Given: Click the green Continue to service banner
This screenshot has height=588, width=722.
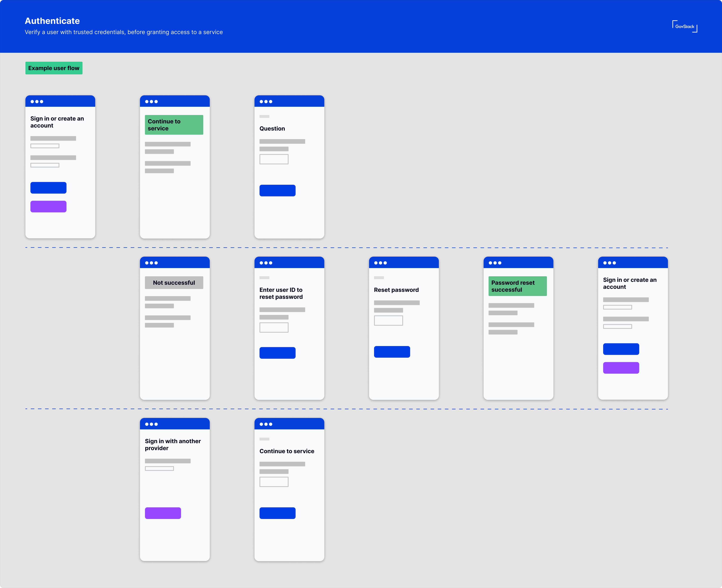Looking at the screenshot, I should [174, 125].
